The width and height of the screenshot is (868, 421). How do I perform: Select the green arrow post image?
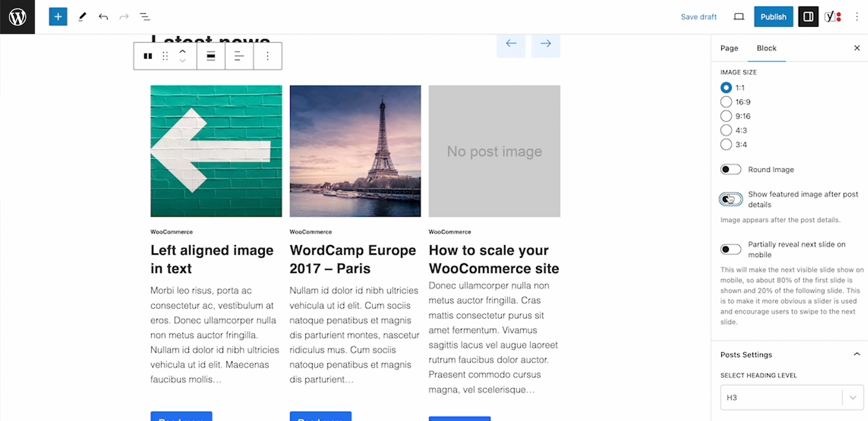point(216,151)
